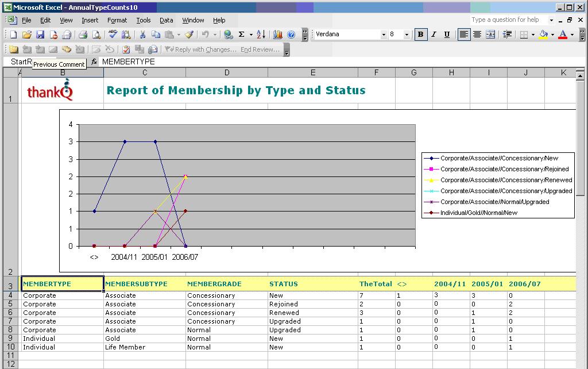Run the ABC spelling check icon
The height and width of the screenshot is (369, 588).
point(113,34)
